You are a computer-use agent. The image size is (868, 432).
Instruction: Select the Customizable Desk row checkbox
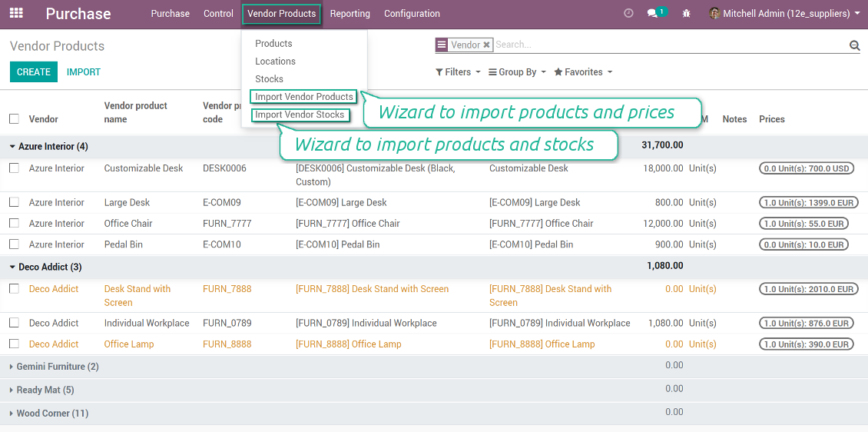pos(14,168)
